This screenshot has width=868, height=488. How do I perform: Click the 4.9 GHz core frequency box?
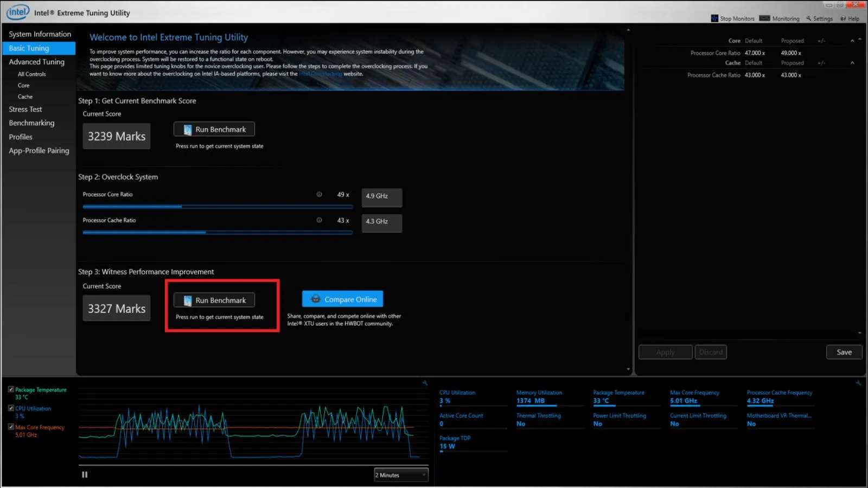pos(382,197)
